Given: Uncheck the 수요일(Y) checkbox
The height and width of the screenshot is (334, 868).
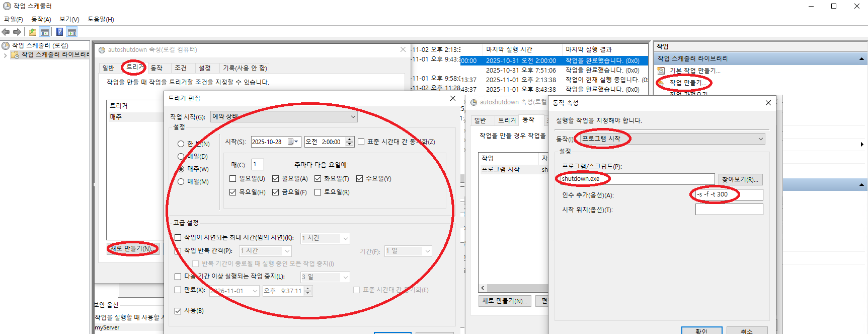Looking at the screenshot, I should pyautogui.click(x=359, y=179).
